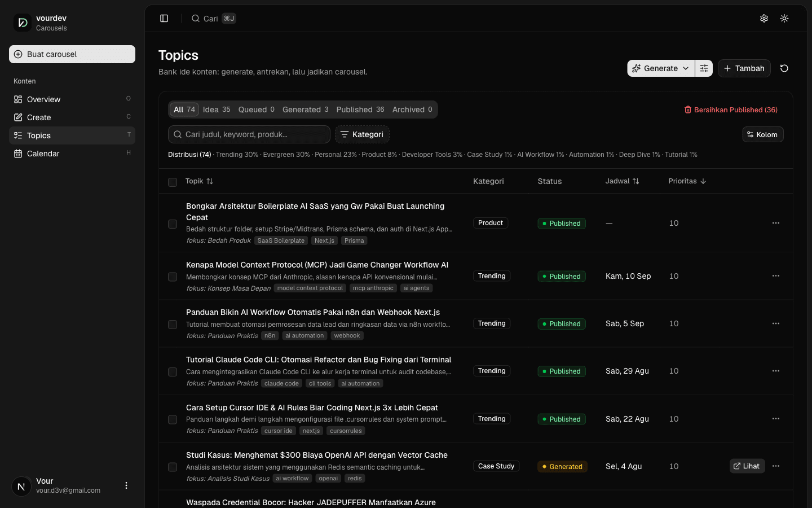
Task: Select the Published tab
Action: click(x=360, y=110)
